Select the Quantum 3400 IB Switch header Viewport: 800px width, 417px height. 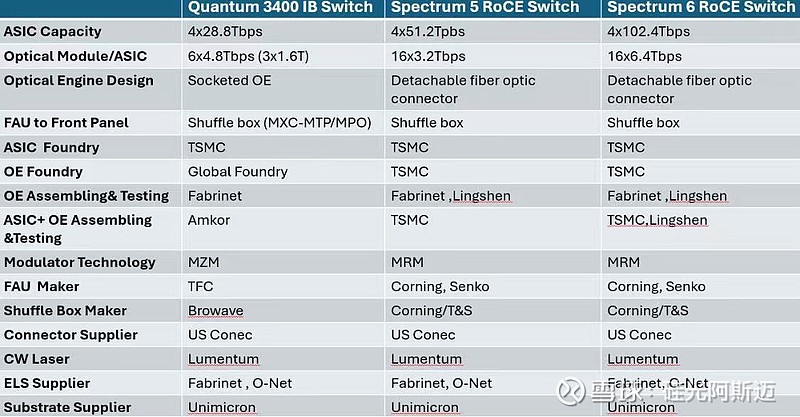280,7
